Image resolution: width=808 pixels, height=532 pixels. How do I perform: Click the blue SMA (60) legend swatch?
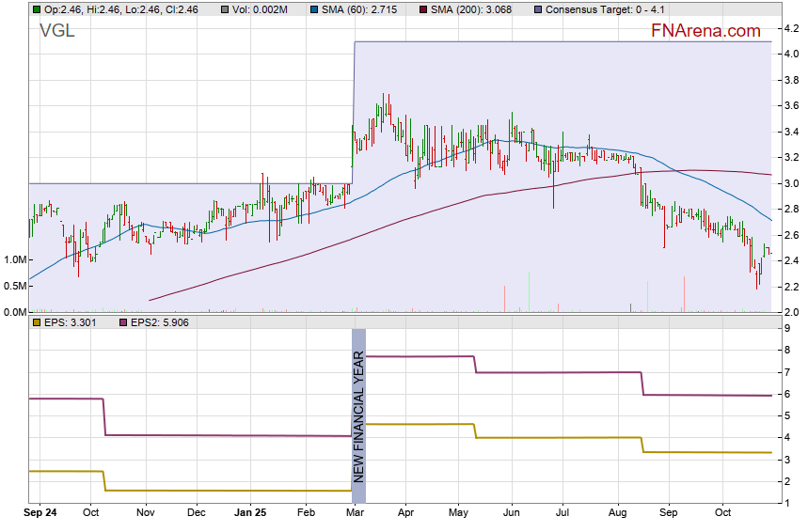pyautogui.click(x=313, y=8)
